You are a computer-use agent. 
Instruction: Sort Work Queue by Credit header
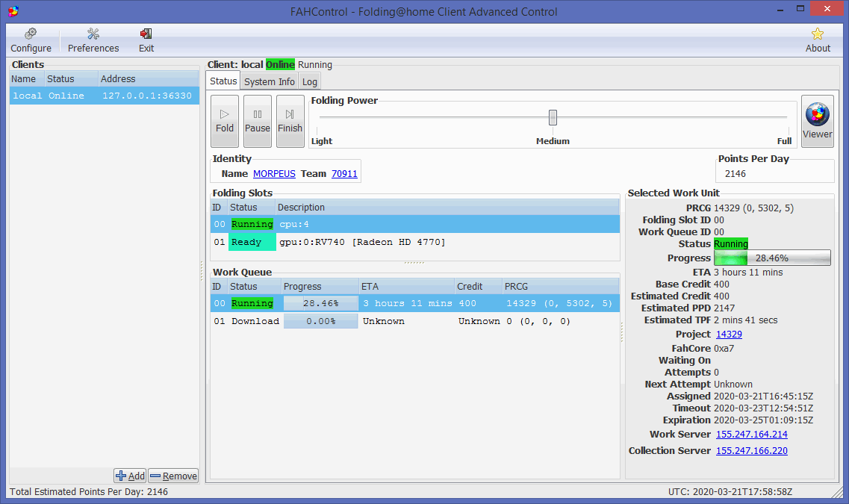[x=478, y=287]
